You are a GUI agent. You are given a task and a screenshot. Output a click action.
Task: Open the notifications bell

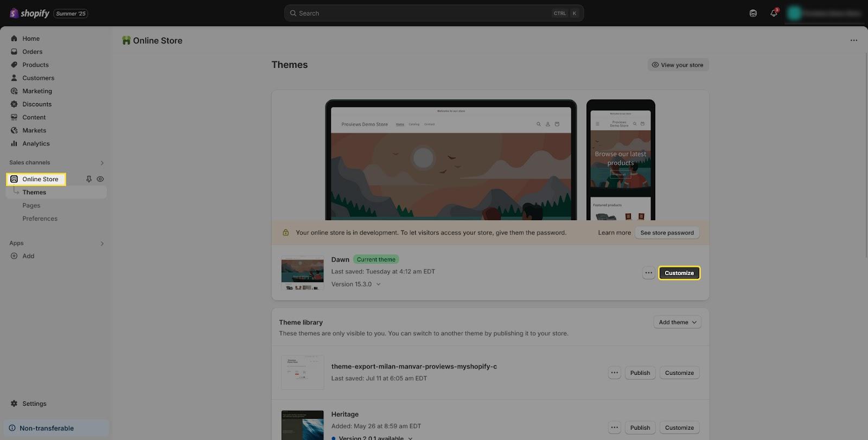click(774, 13)
